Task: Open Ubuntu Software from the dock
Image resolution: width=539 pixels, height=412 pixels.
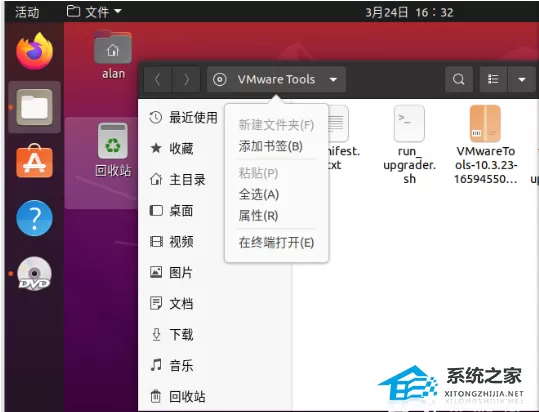Action: click(x=34, y=161)
